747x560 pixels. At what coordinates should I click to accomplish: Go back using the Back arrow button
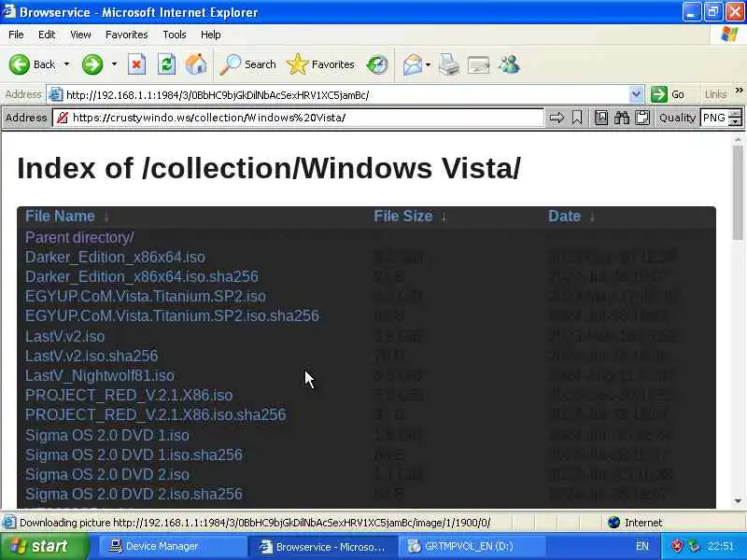(32, 64)
